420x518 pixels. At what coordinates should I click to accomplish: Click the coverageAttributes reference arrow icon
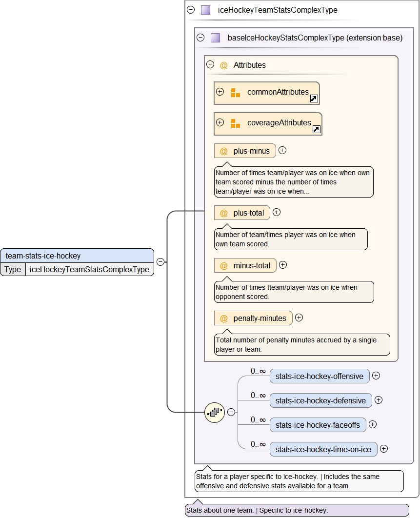317,129
